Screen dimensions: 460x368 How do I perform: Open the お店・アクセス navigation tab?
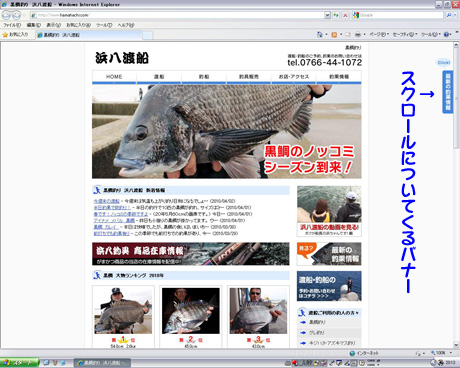[294, 77]
